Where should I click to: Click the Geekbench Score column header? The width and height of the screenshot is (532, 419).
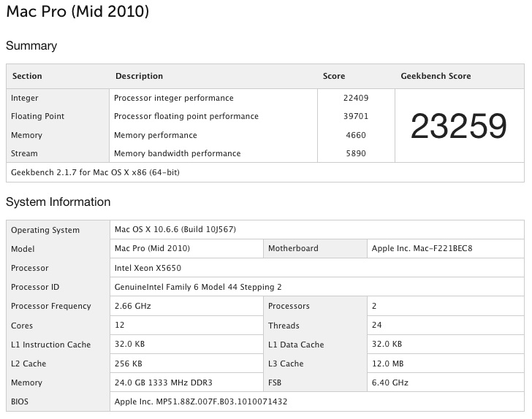[x=436, y=76]
